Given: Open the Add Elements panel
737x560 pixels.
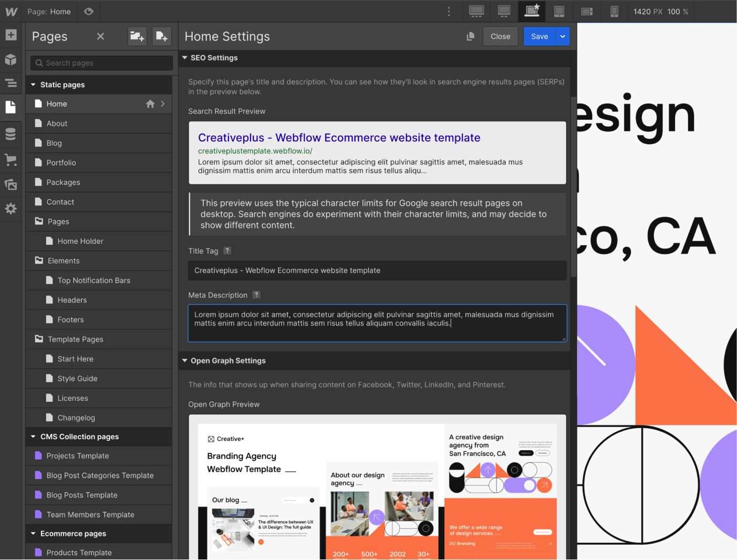Looking at the screenshot, I should 11,35.
